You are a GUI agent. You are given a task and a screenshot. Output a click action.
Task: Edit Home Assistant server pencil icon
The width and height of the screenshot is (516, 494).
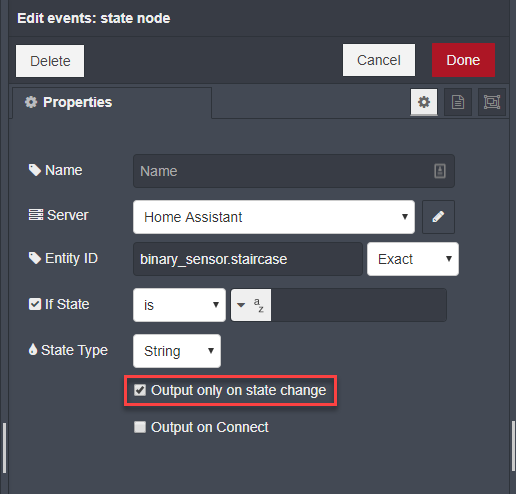[x=438, y=217]
